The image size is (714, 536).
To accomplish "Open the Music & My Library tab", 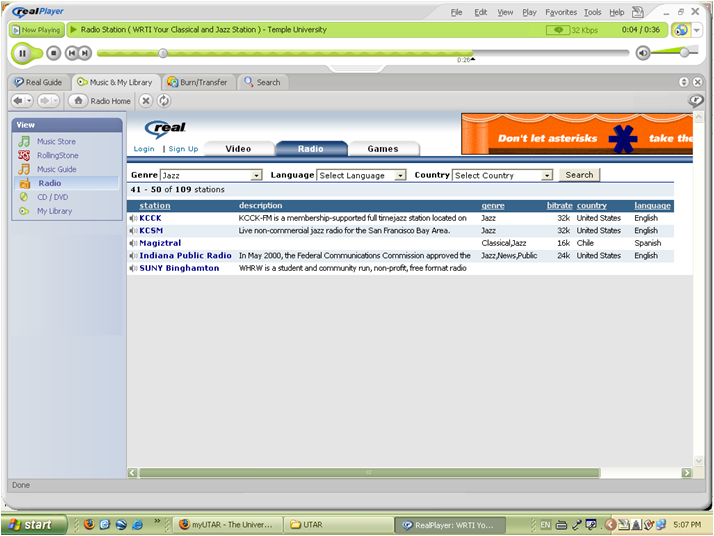I will [x=116, y=82].
